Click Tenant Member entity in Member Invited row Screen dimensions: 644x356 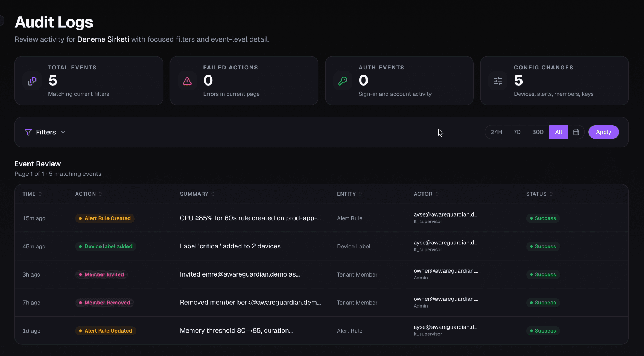(x=357, y=274)
